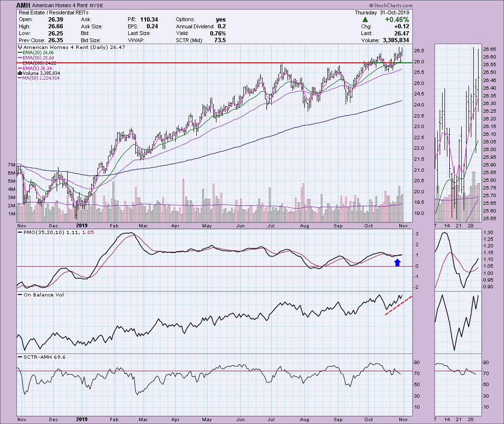Click the Options value yes
504x424 pixels.
[221, 20]
